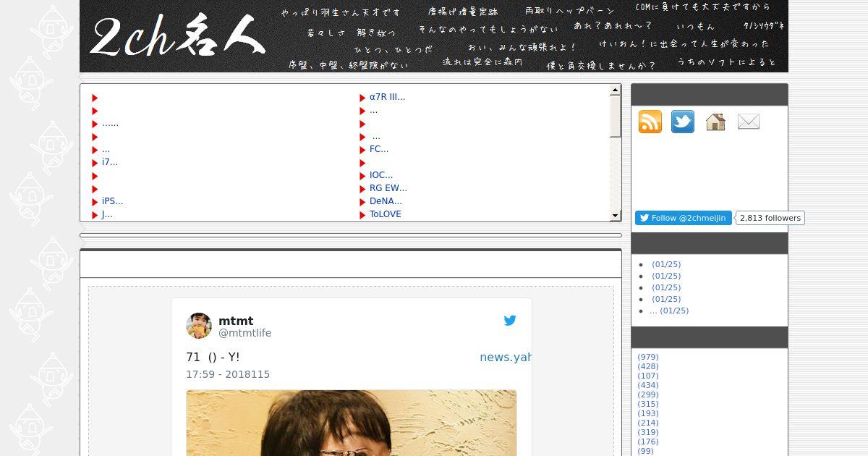
Task: Open the J... headline link
Action: coord(107,214)
